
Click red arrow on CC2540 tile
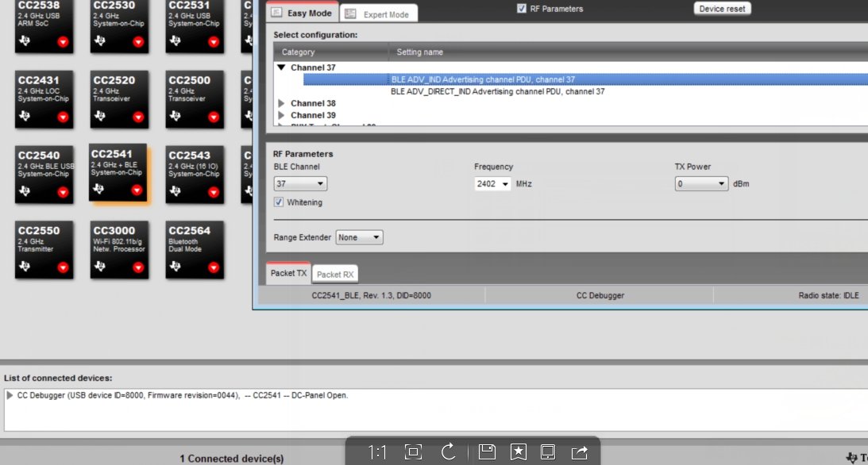pyautogui.click(x=63, y=192)
